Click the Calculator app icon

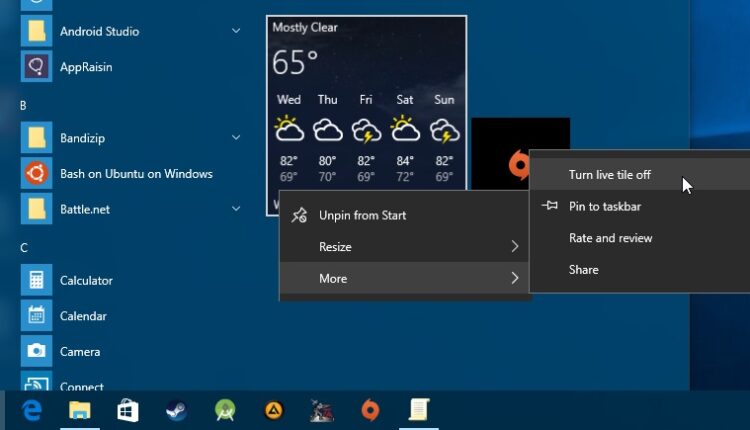point(36,280)
